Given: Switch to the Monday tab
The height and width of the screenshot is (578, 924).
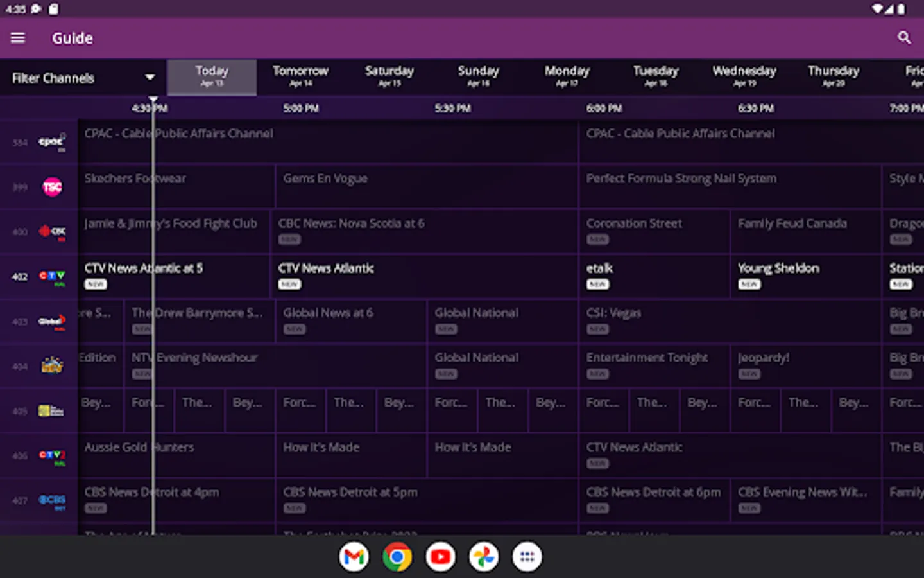Looking at the screenshot, I should (567, 77).
